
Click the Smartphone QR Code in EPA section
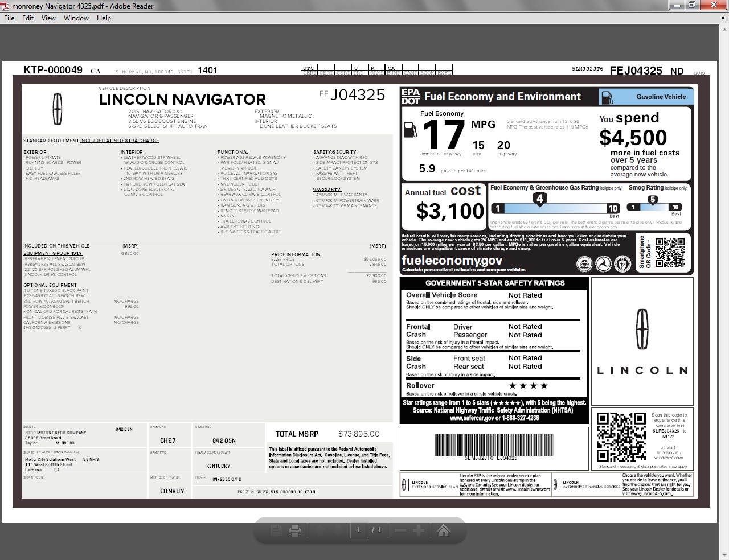coord(669,252)
